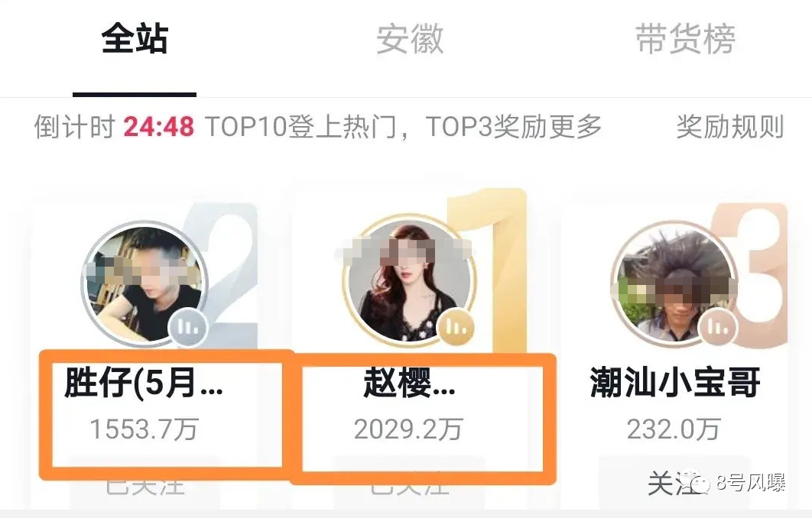Open the 带货榜 tab
The width and height of the screenshot is (812, 518).
click(x=685, y=38)
